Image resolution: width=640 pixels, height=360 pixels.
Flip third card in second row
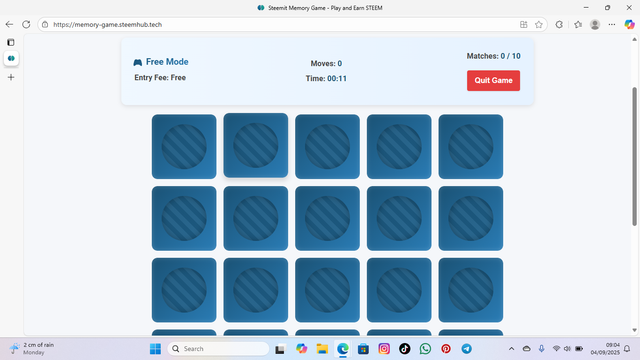coord(327,218)
